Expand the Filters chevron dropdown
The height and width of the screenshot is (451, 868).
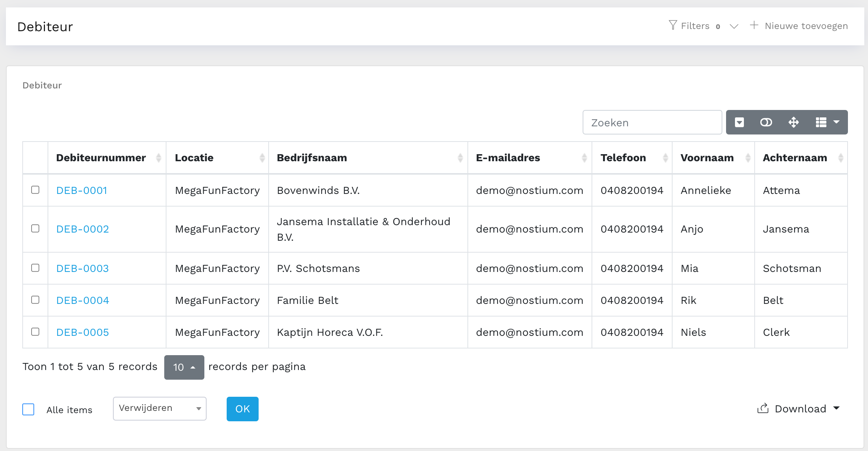(x=734, y=26)
